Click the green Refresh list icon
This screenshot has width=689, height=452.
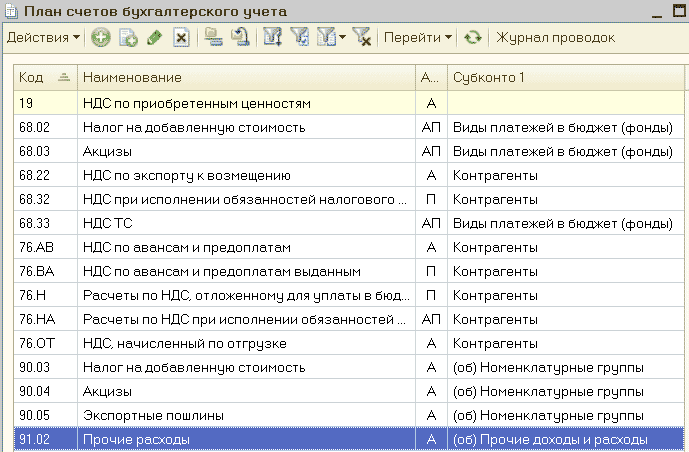tap(472, 38)
